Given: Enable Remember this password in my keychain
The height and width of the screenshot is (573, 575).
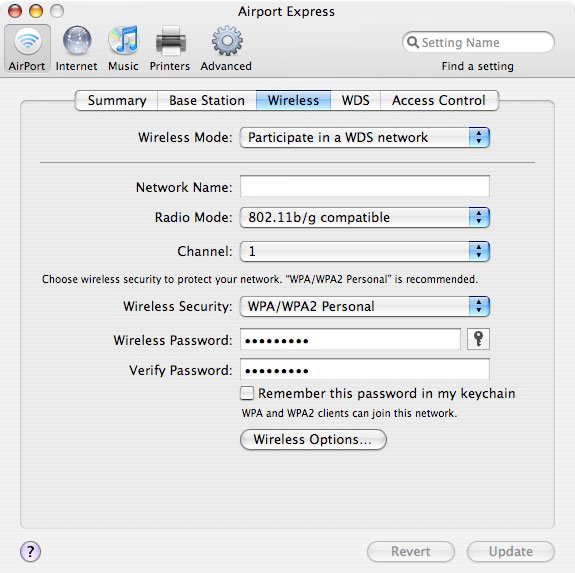Looking at the screenshot, I should (x=247, y=393).
